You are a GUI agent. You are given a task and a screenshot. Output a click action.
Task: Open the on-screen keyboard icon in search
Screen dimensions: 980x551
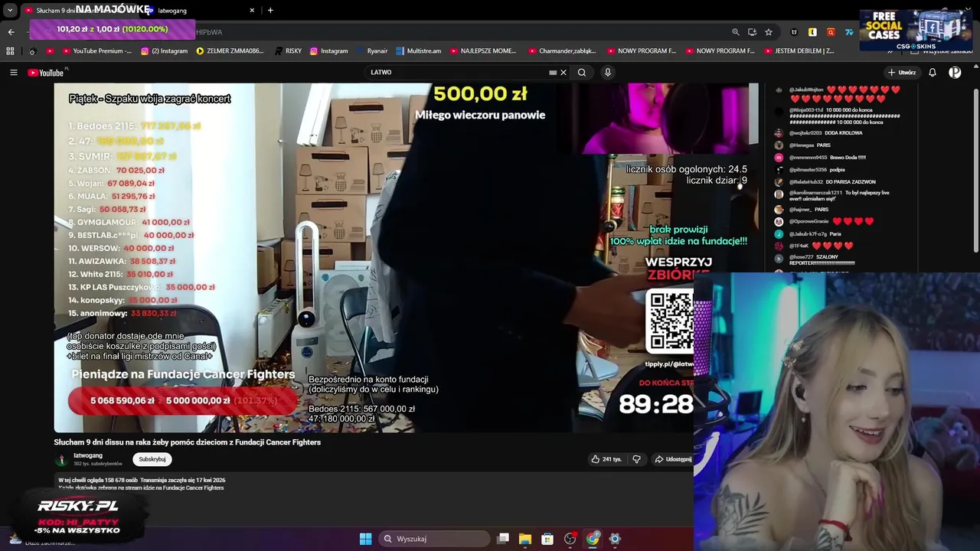click(553, 72)
